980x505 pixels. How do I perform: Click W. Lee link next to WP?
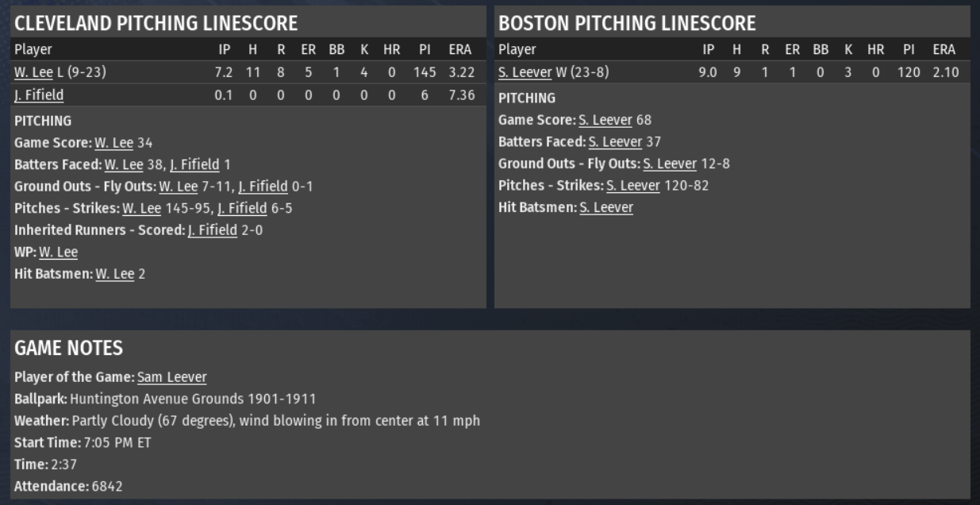(58, 252)
